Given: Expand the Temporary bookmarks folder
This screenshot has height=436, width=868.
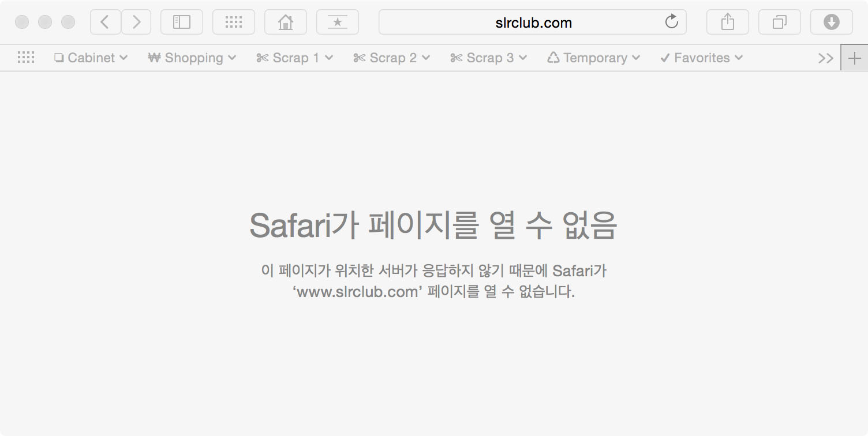Looking at the screenshot, I should pyautogui.click(x=594, y=58).
